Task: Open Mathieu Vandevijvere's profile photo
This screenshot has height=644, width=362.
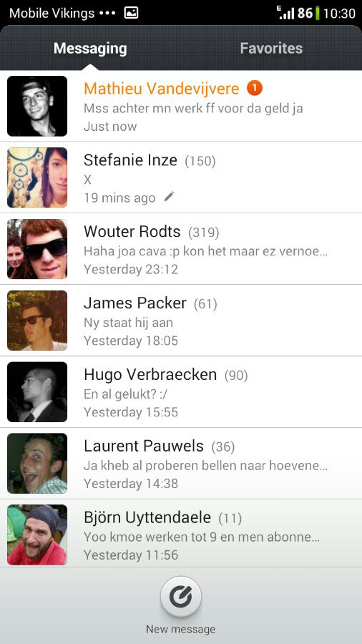Action: point(37,106)
